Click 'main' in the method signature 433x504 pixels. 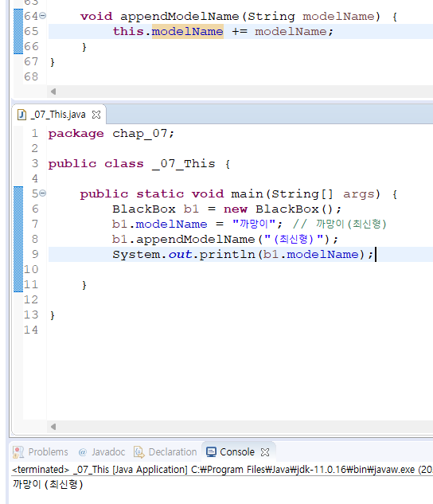tap(247, 193)
